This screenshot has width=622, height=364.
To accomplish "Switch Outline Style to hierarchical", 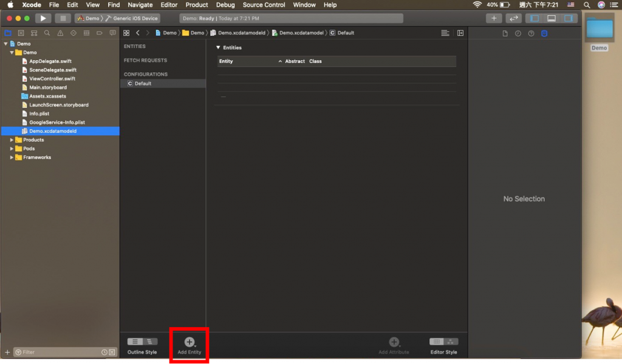I will pos(150,342).
